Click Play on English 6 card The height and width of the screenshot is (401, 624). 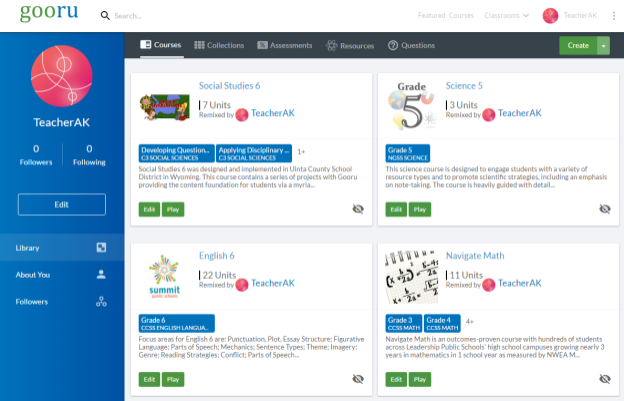click(x=173, y=380)
